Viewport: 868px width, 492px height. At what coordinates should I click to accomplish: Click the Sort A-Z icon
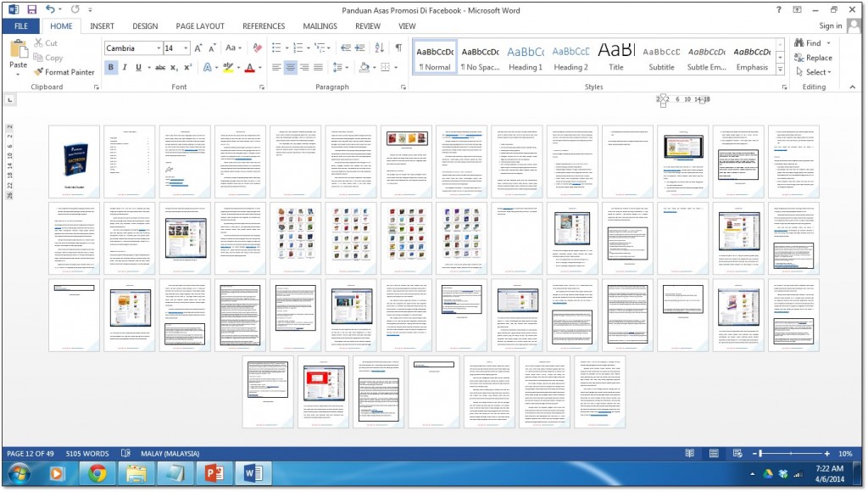point(380,48)
